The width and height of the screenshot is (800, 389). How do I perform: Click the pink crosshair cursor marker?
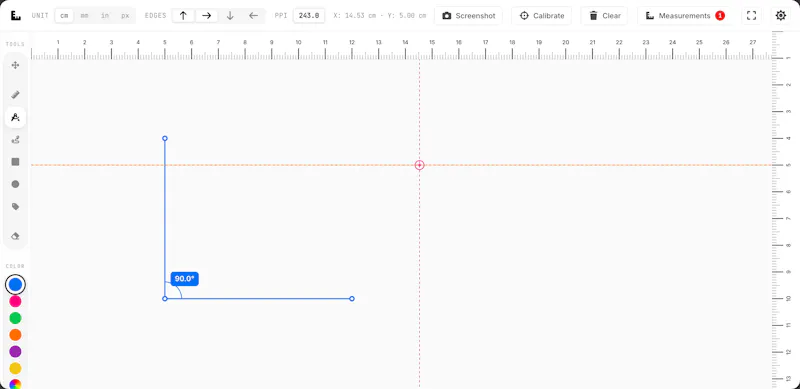pyautogui.click(x=419, y=165)
